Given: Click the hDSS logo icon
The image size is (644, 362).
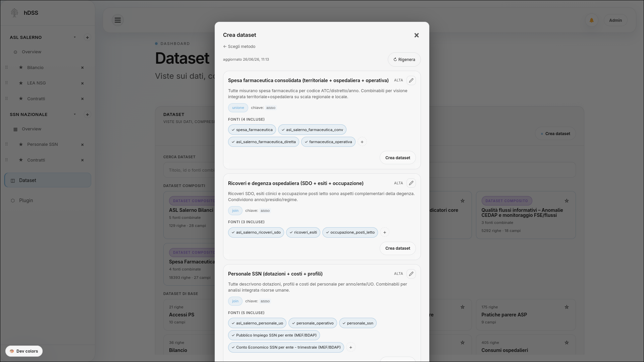Looking at the screenshot, I should 14,13.
